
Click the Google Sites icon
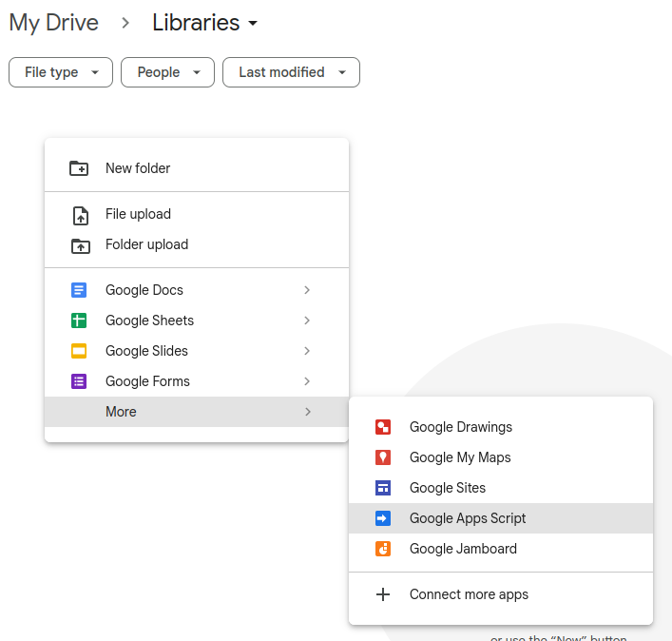[383, 488]
